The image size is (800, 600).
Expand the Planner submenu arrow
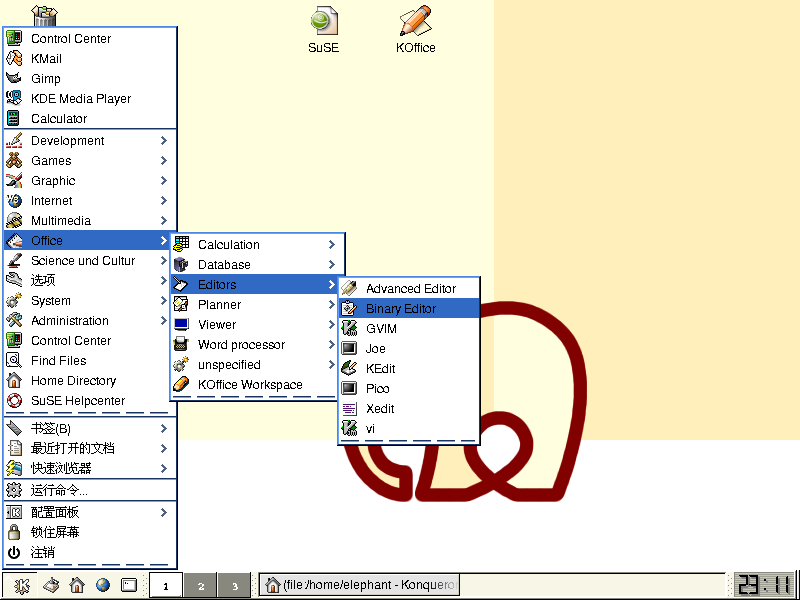[x=332, y=304]
